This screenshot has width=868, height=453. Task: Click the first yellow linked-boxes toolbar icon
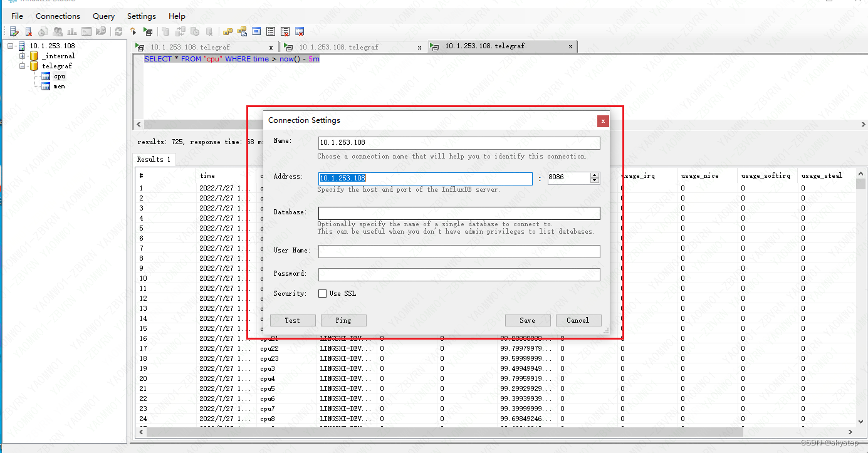click(227, 31)
